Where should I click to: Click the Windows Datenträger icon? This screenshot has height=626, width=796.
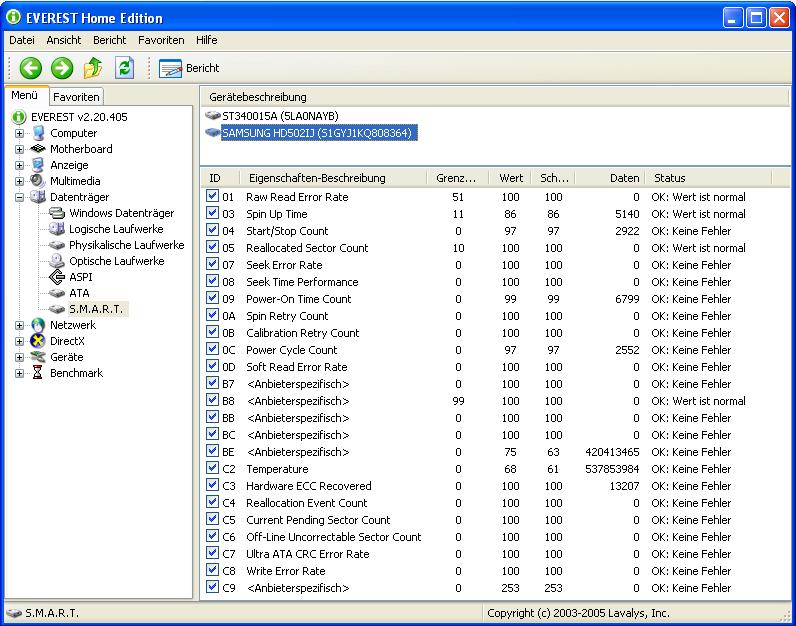(x=57, y=213)
